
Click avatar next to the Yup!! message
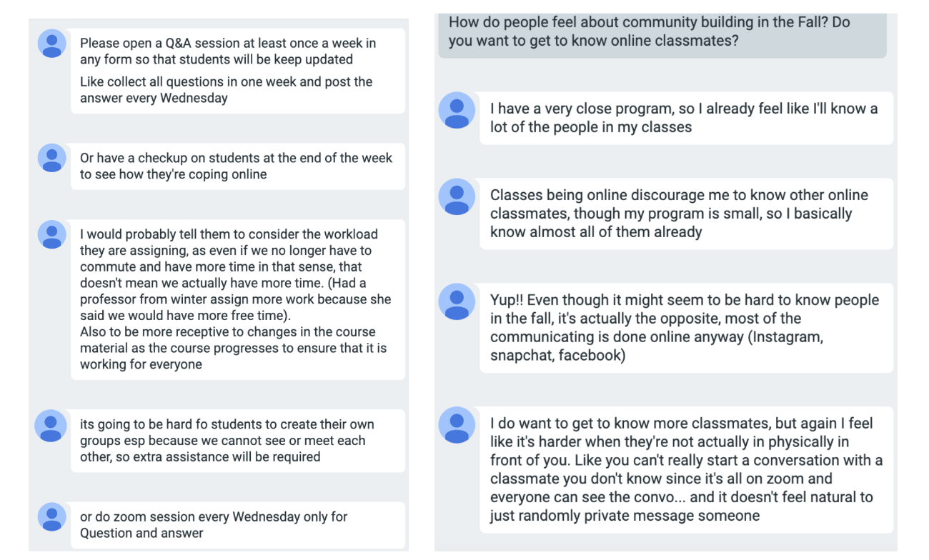pyautogui.click(x=457, y=301)
